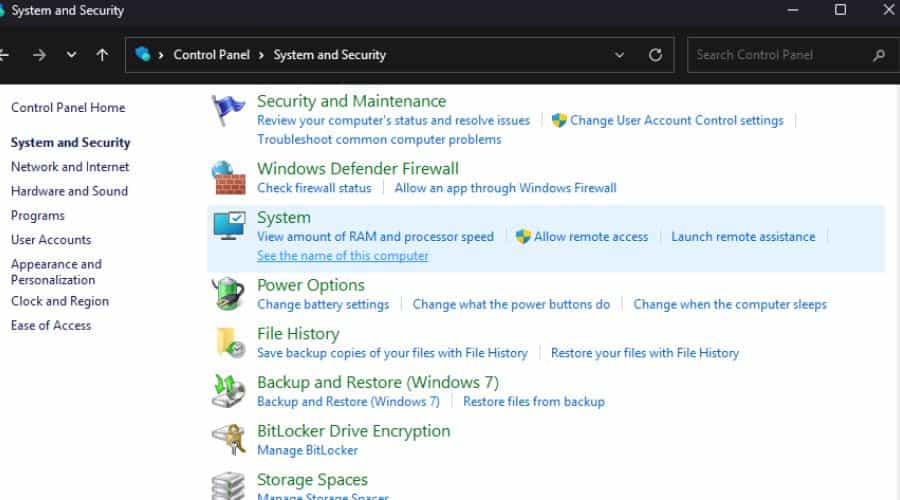Open Change User Account Control settings
Viewport: 900px width, 500px height.
676,120
